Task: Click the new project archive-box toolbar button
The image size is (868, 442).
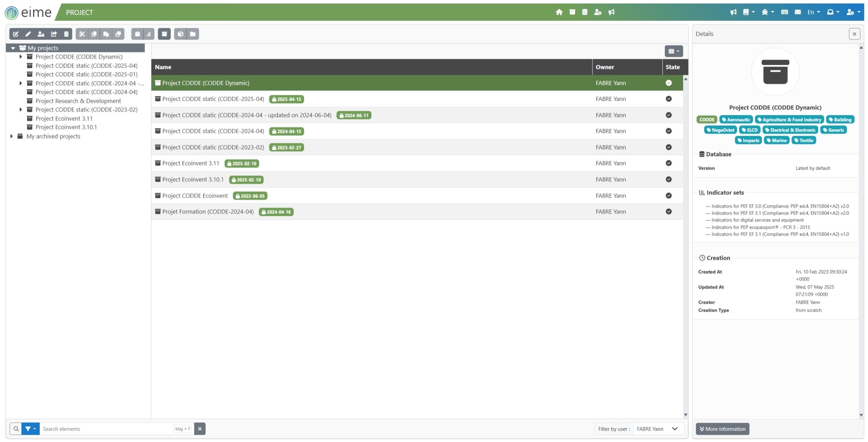Action: pos(164,34)
